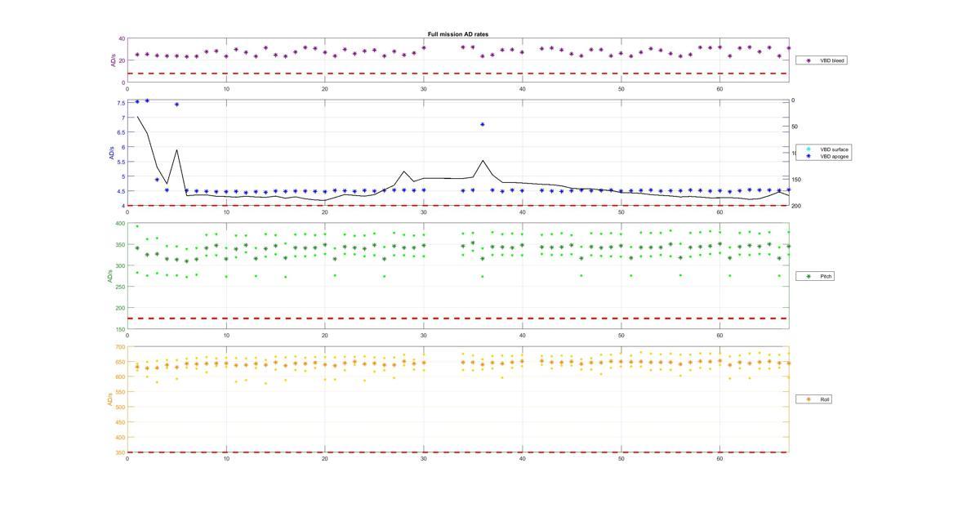The height and width of the screenshot is (508, 980).
Task: Click the dark blue star marker beside VBD apogee
Action: [x=808, y=156]
